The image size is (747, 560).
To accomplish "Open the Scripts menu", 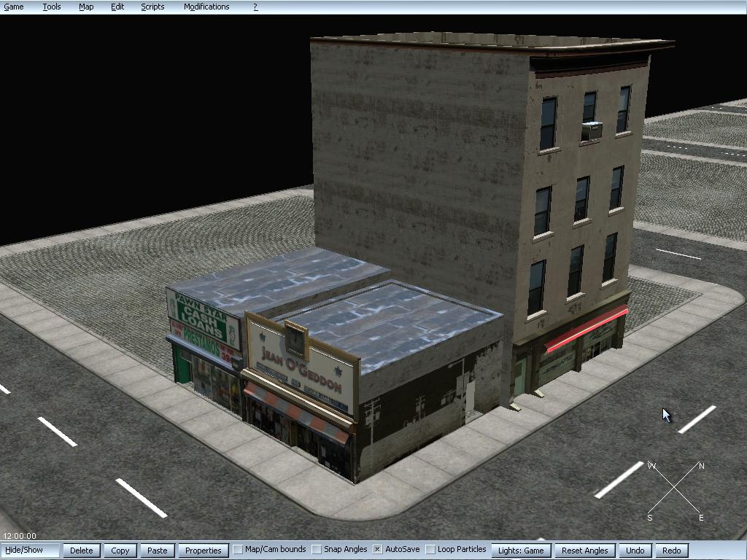I will click(152, 7).
